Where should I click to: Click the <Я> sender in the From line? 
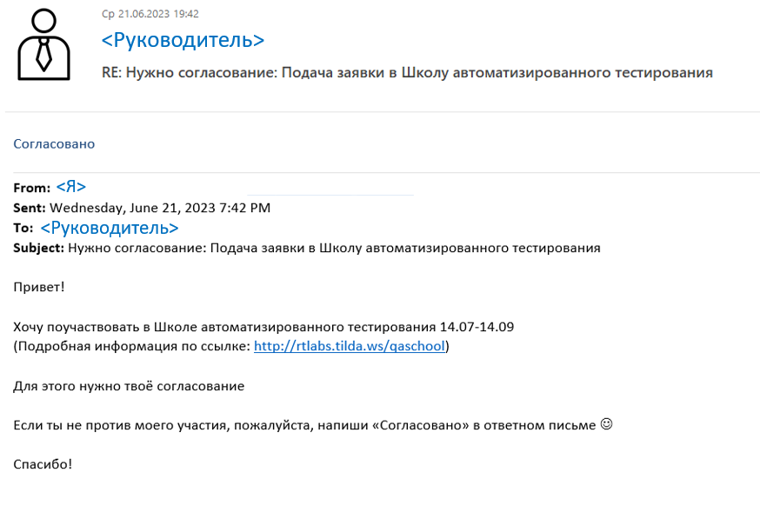pos(70,186)
